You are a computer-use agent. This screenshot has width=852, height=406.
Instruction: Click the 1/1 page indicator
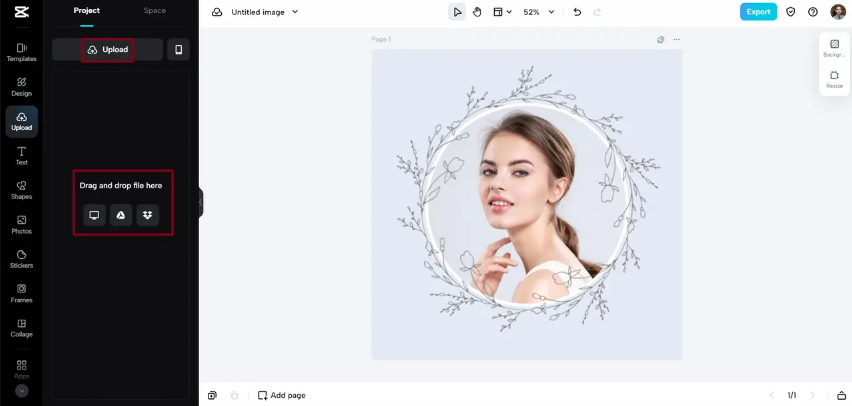tap(792, 395)
